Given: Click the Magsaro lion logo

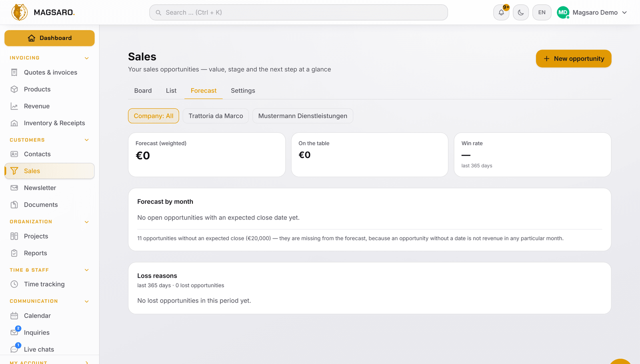Looking at the screenshot, I should (x=20, y=12).
